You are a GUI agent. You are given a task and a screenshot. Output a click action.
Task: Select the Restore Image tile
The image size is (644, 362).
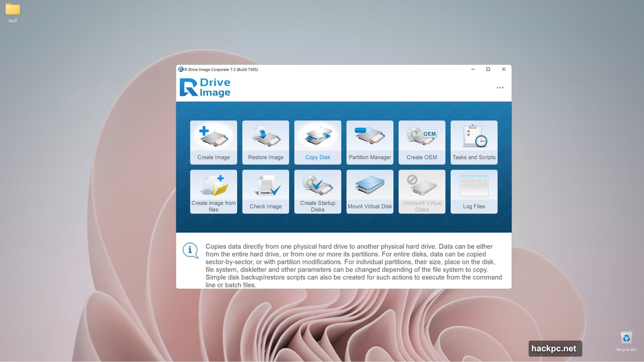click(266, 142)
